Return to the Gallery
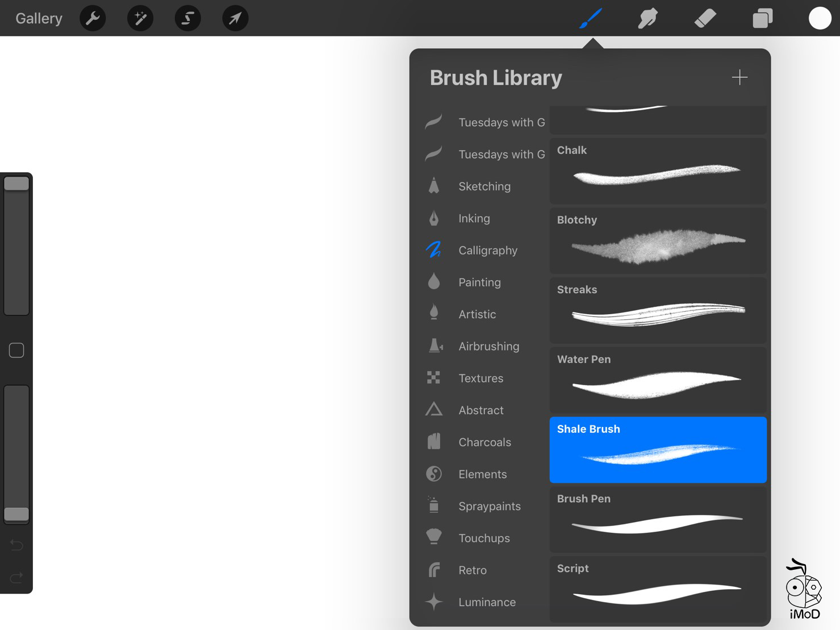This screenshot has height=630, width=840. coord(39,19)
